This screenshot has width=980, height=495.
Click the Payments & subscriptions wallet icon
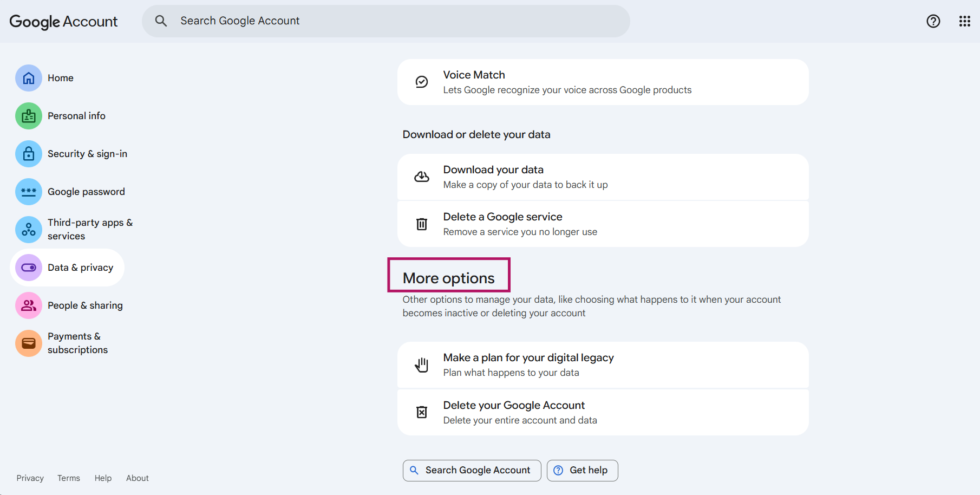coord(28,343)
